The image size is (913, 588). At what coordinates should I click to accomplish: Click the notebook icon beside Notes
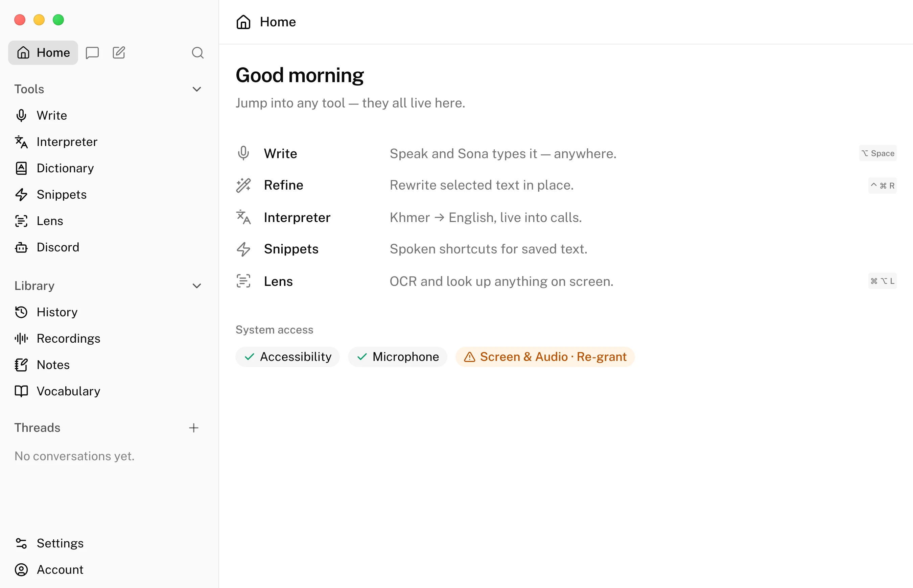[21, 365]
